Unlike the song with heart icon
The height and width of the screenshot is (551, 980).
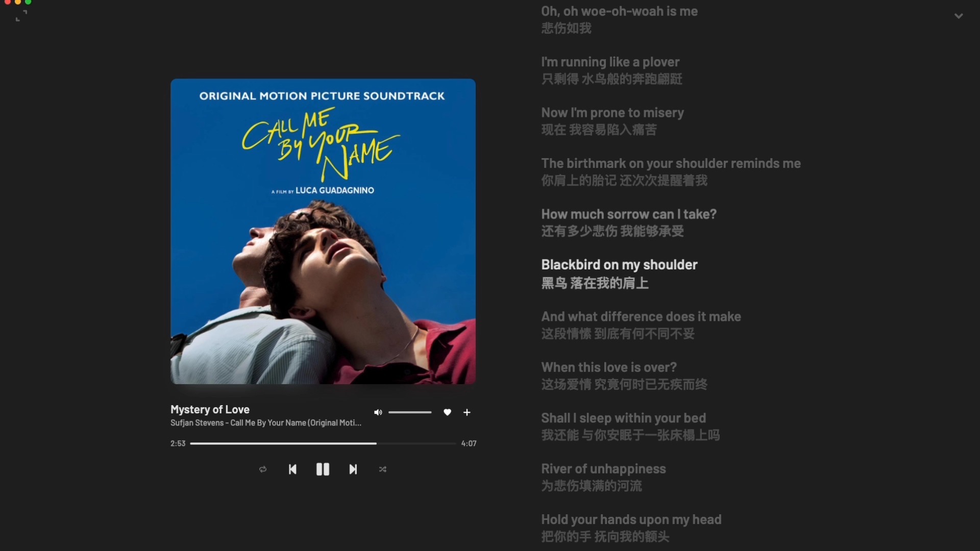click(x=447, y=412)
